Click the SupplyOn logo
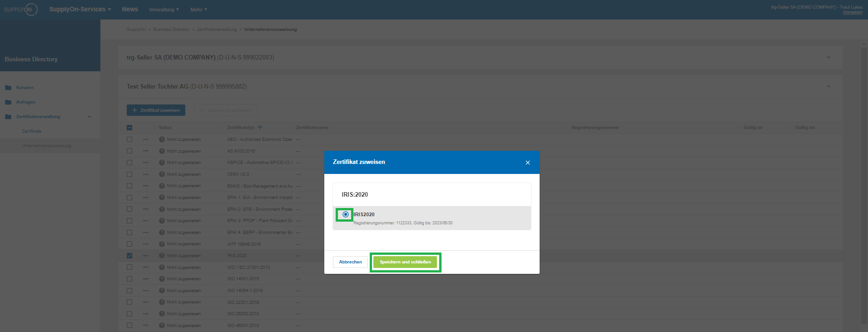This screenshot has width=868, height=332. [20, 9]
